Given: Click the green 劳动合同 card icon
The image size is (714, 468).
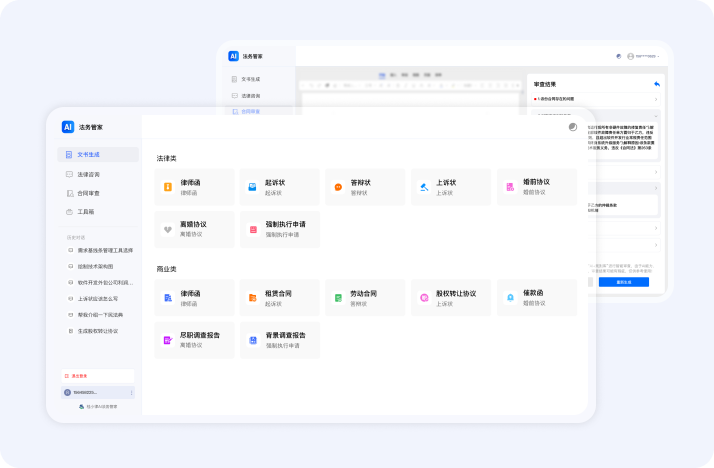Looking at the screenshot, I should pos(338,298).
